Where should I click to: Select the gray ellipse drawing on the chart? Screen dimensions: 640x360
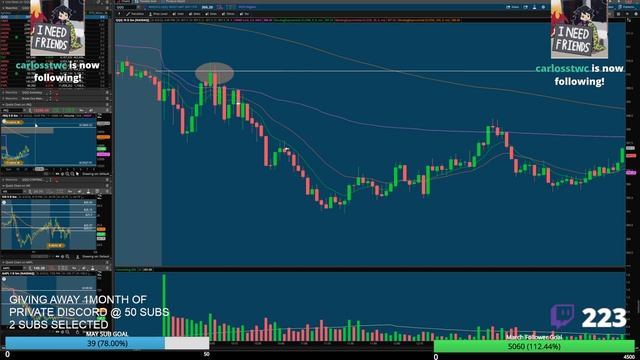[x=214, y=73]
